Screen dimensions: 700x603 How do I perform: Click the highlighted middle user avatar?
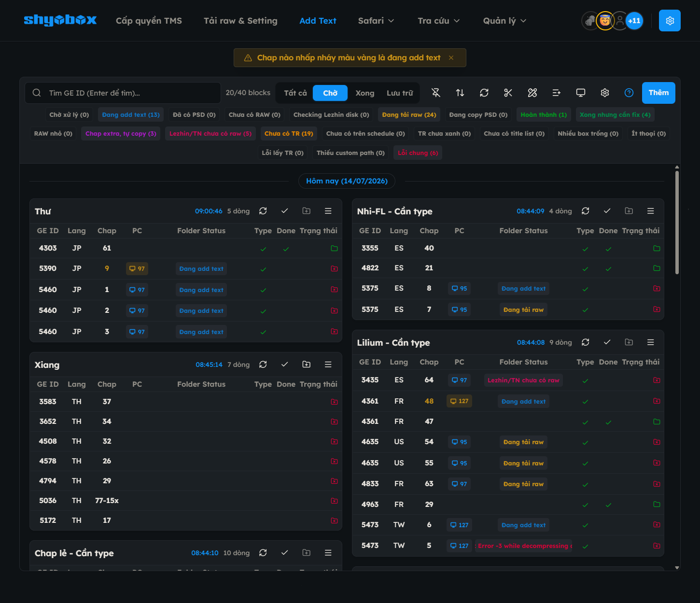[605, 21]
